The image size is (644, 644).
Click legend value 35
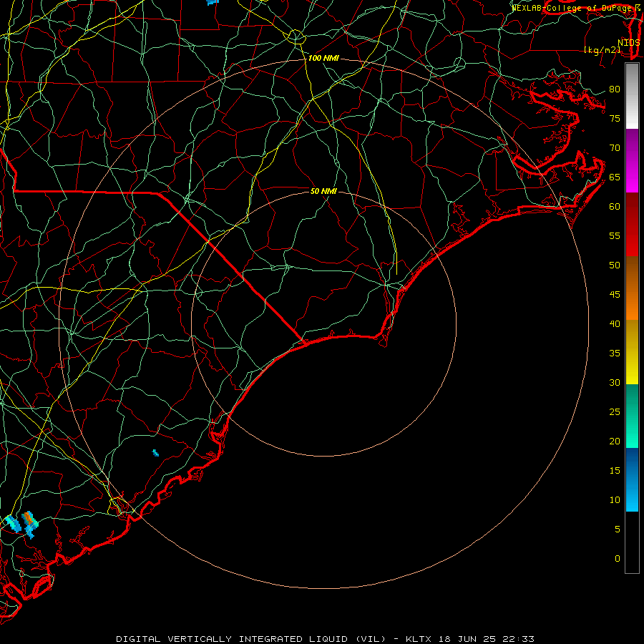[x=615, y=353]
